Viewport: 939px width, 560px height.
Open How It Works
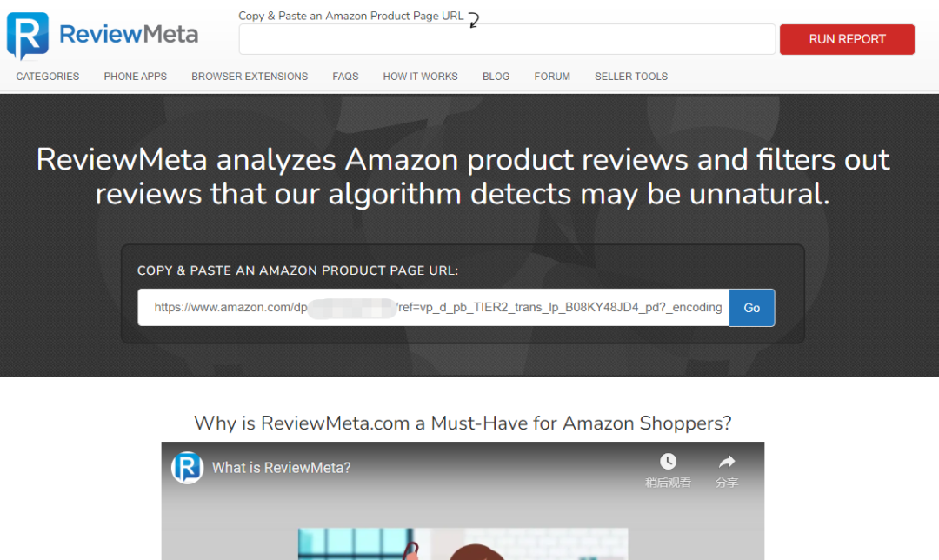pyautogui.click(x=421, y=76)
